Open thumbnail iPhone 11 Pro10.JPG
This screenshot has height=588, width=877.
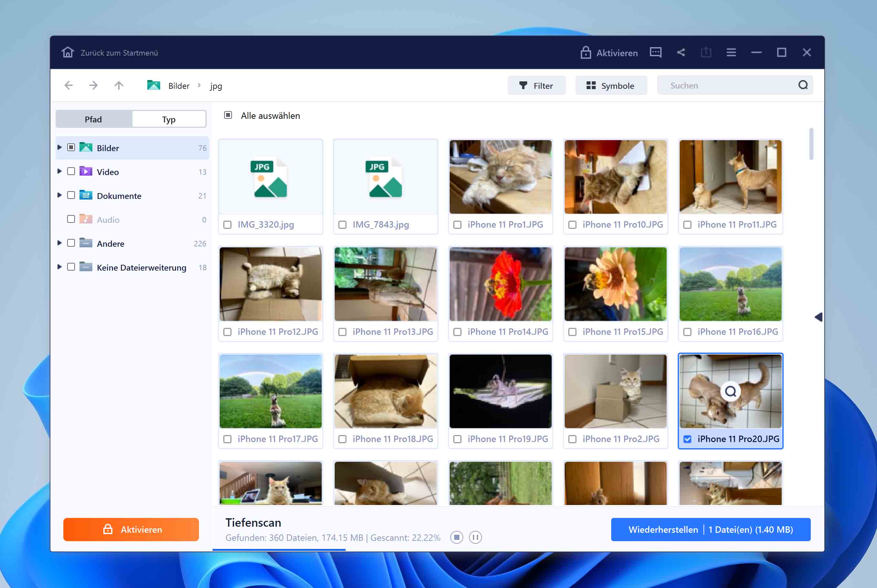click(615, 177)
